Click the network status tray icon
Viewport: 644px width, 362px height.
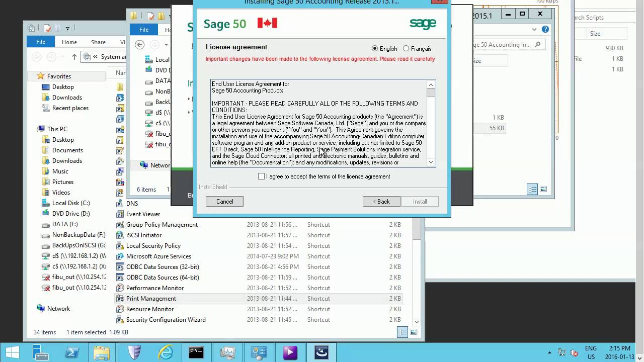(562, 353)
